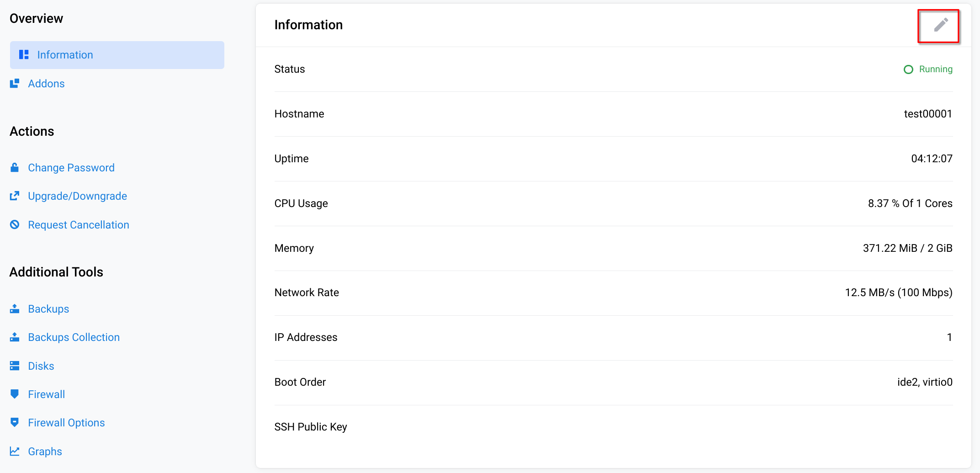Click the Addons icon in sidebar
Viewport: 980px width, 473px height.
click(x=15, y=84)
